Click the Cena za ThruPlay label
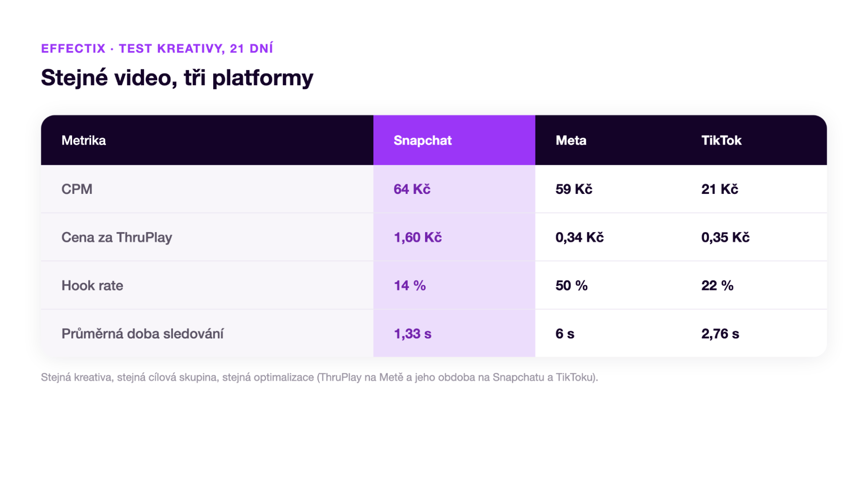Screen dimensions: 868x479 click(x=116, y=237)
